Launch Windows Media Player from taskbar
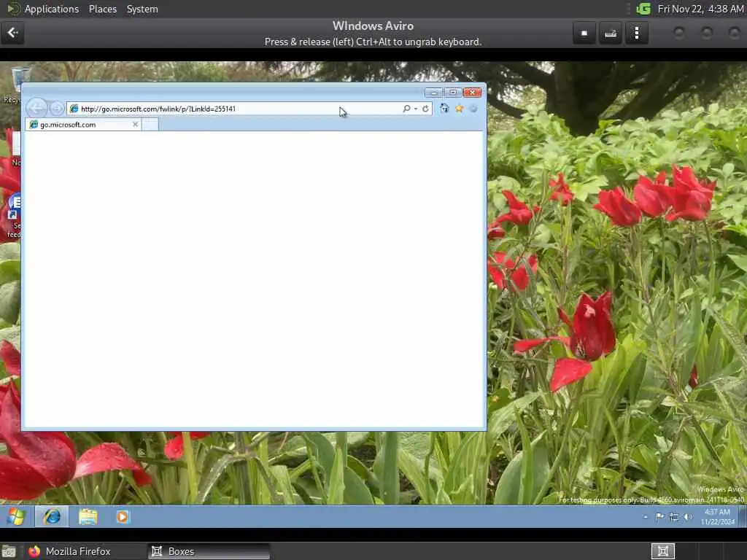 click(123, 517)
